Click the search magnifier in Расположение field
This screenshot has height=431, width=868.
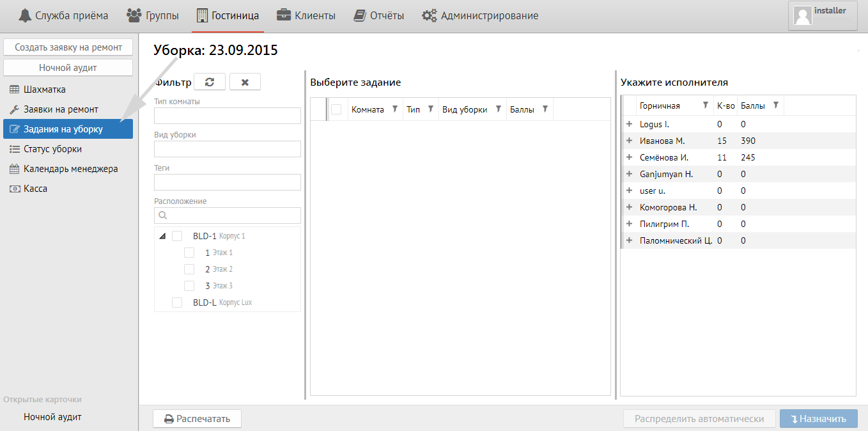(162, 215)
